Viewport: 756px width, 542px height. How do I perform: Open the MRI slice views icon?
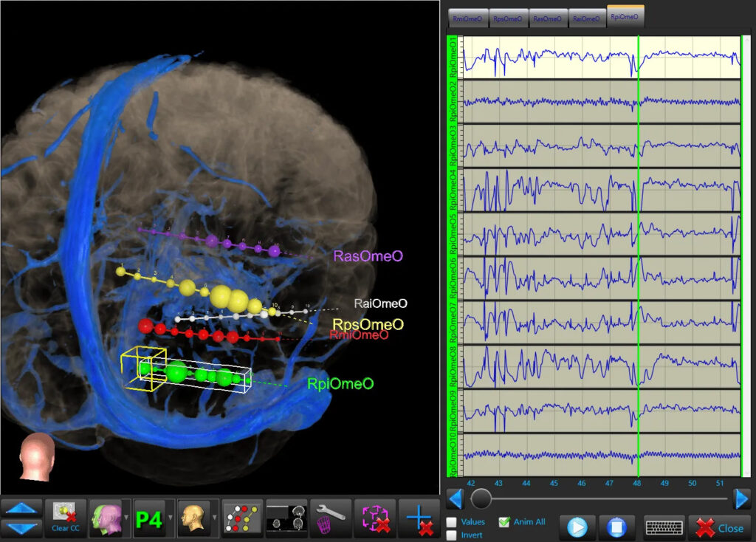286,517
